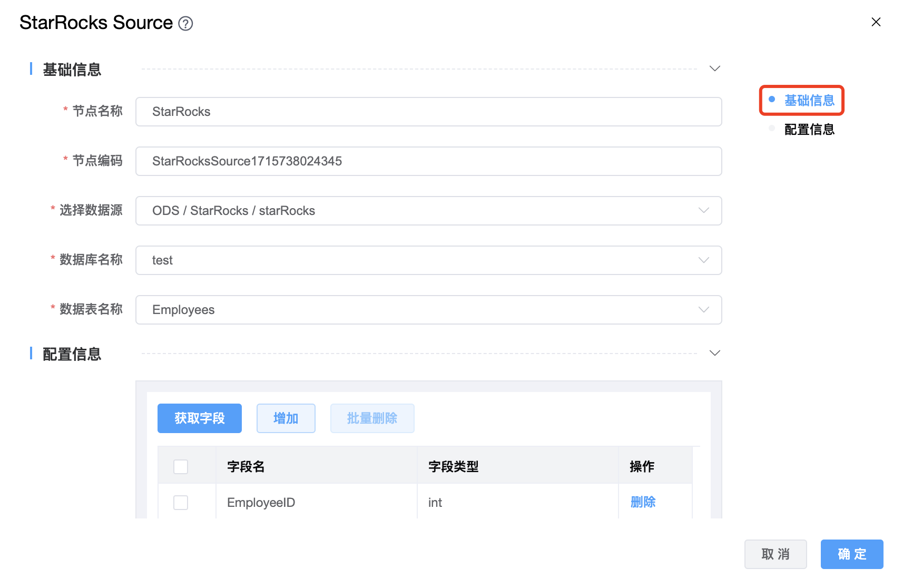
Task: Jump to 配置信息 in the side navigation
Action: click(809, 130)
